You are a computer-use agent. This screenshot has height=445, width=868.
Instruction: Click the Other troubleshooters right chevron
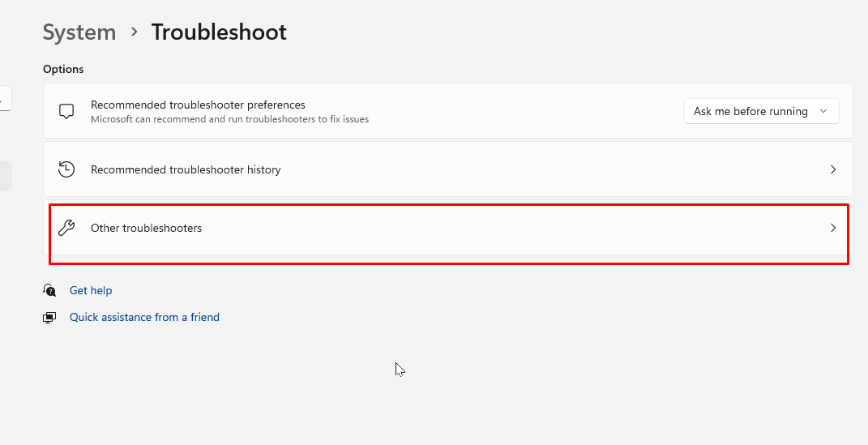click(832, 228)
